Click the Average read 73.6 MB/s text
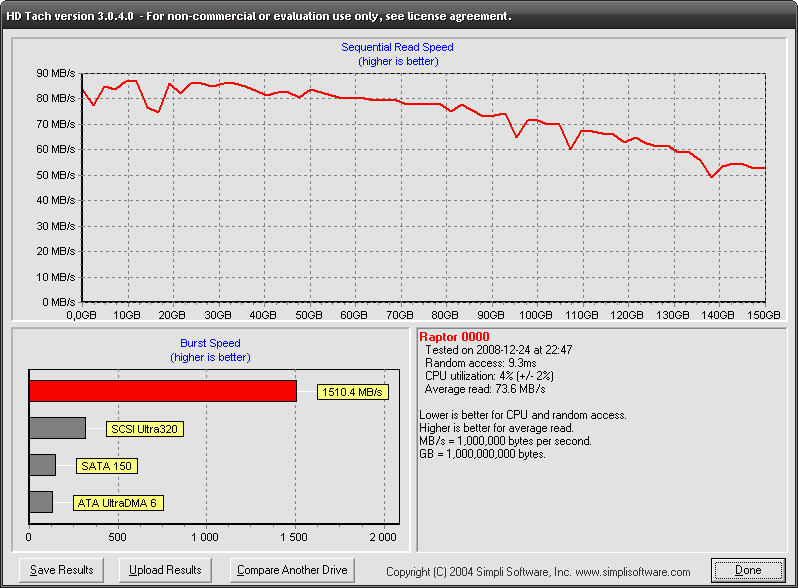798x588 pixels. tap(485, 389)
